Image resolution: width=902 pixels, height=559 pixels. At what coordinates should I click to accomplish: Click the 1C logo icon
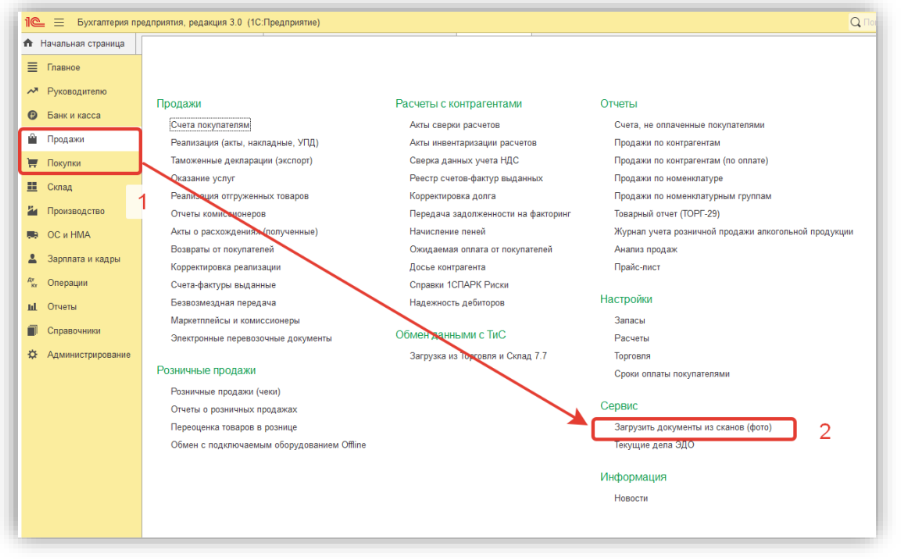pos(35,22)
